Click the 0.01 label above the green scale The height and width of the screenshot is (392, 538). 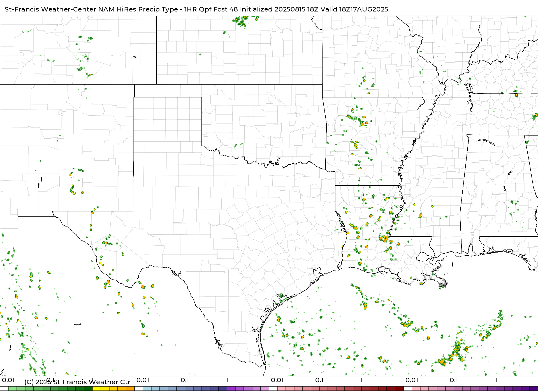[8, 380]
